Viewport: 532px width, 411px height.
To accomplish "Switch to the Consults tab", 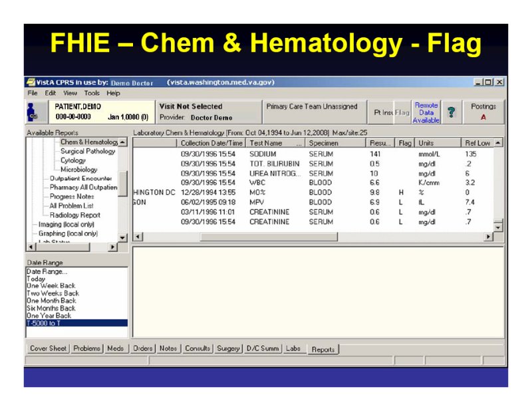I will (198, 348).
